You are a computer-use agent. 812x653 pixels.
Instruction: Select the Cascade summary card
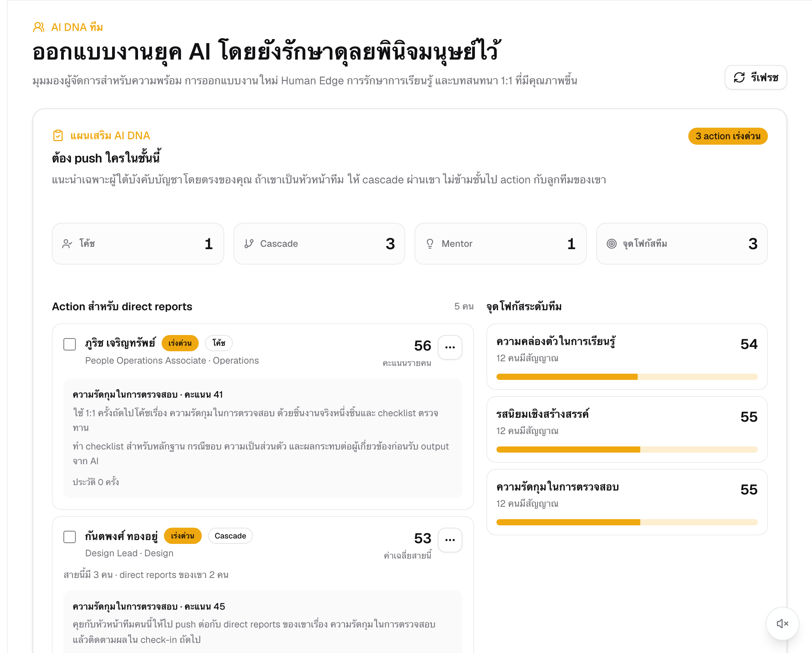319,244
